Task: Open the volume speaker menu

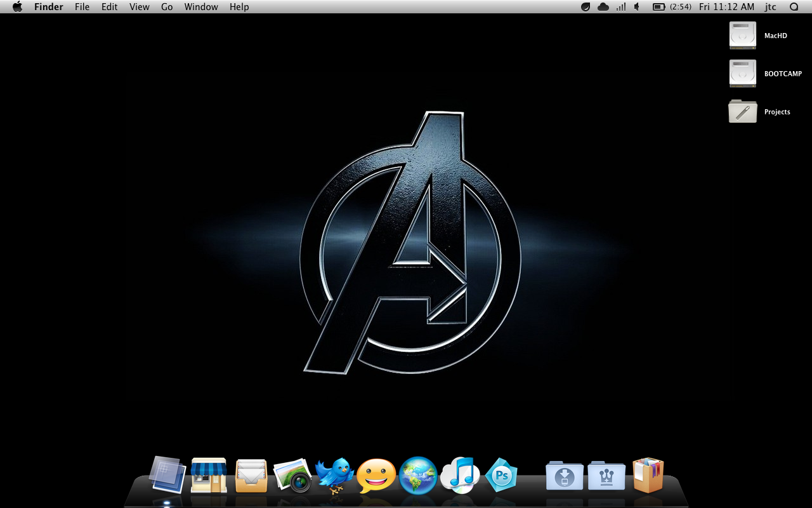Action: (637, 7)
